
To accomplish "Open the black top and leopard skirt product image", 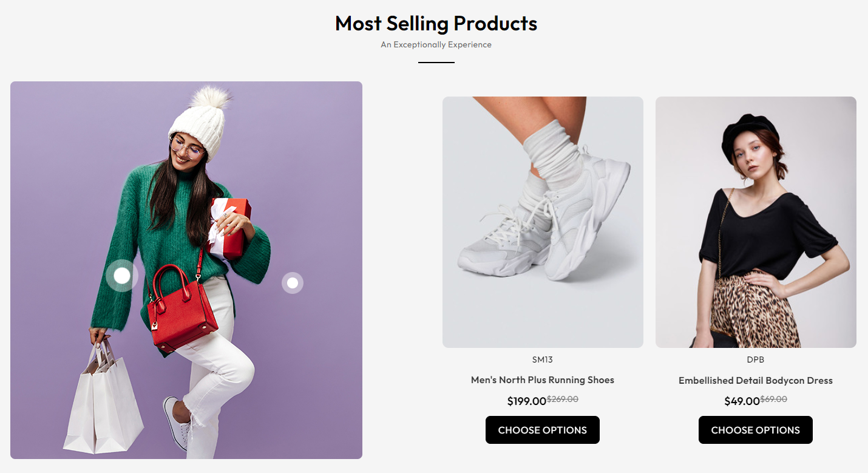I will pyautogui.click(x=756, y=222).
